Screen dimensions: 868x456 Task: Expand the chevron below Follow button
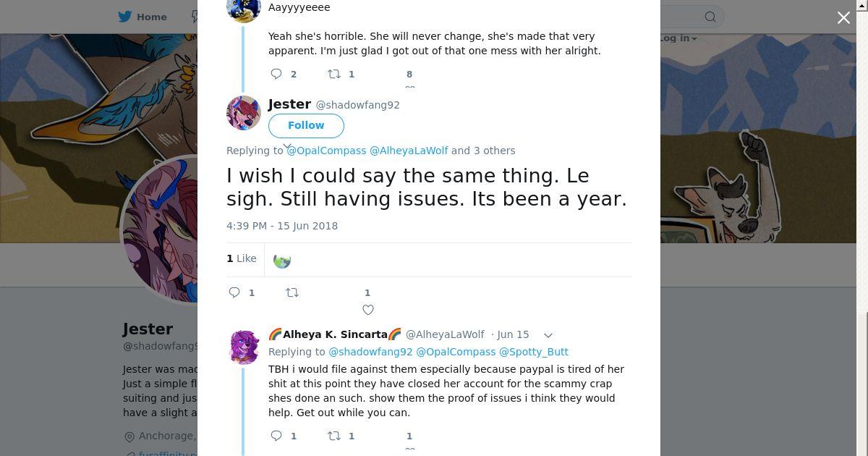click(x=287, y=146)
